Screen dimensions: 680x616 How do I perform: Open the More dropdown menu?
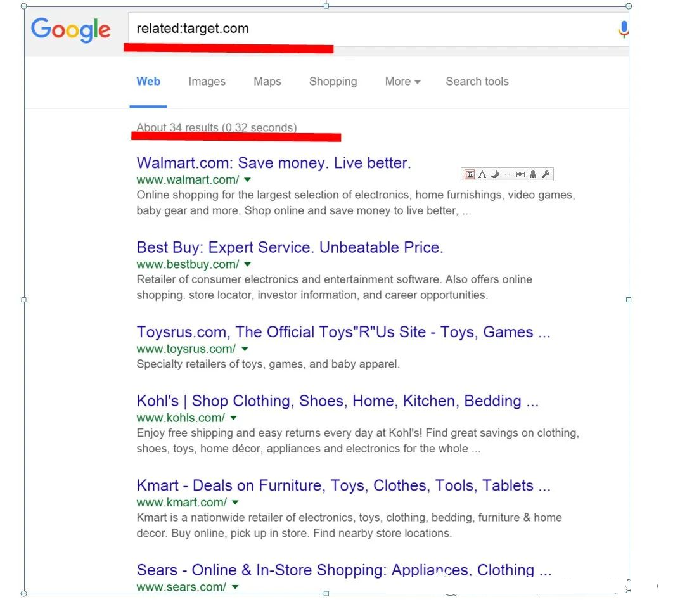click(402, 82)
